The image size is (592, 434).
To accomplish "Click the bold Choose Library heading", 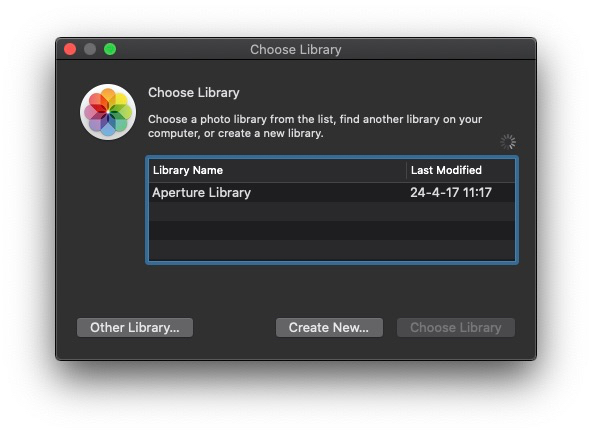I will click(x=194, y=92).
